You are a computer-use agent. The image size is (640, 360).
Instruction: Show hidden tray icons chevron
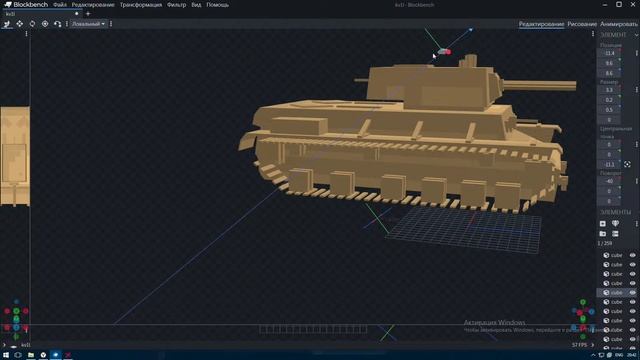593,355
